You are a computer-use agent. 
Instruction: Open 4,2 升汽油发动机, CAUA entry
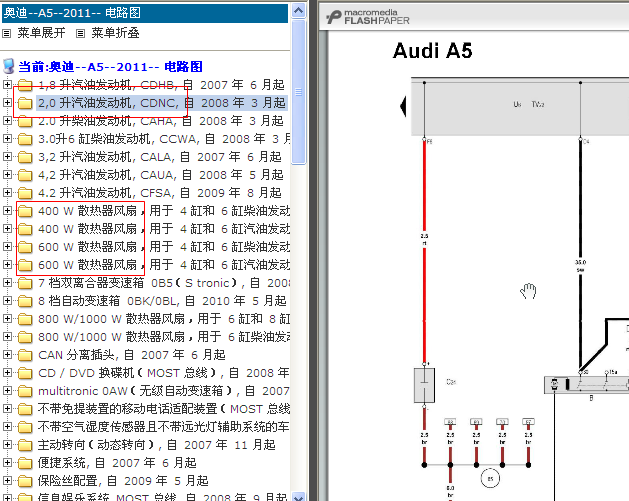[161, 175]
